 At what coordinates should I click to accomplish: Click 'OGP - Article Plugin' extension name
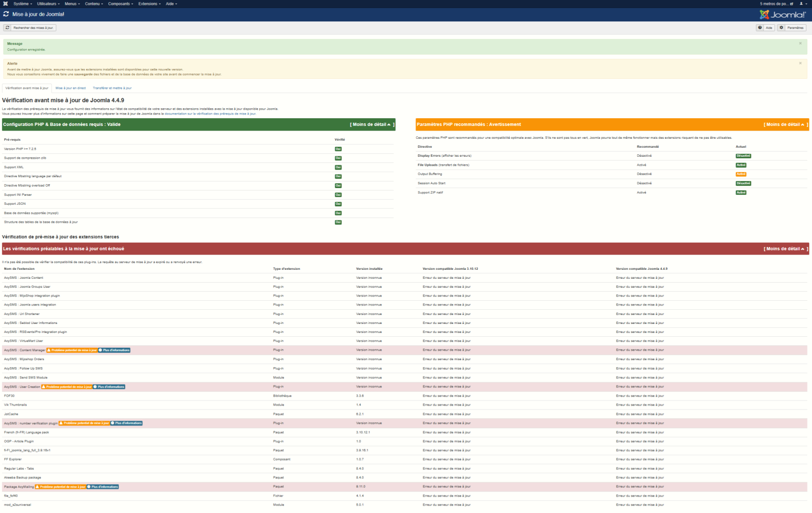click(x=19, y=441)
